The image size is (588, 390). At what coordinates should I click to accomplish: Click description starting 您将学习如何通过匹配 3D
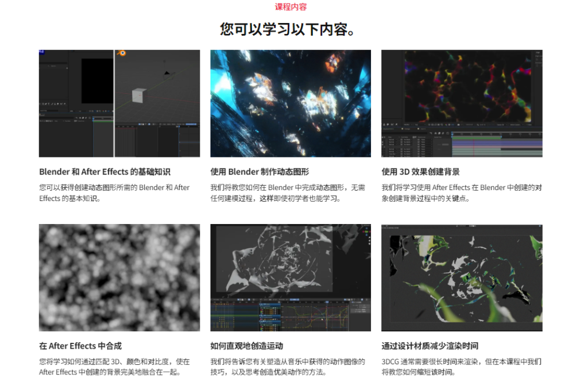pyautogui.click(x=114, y=367)
